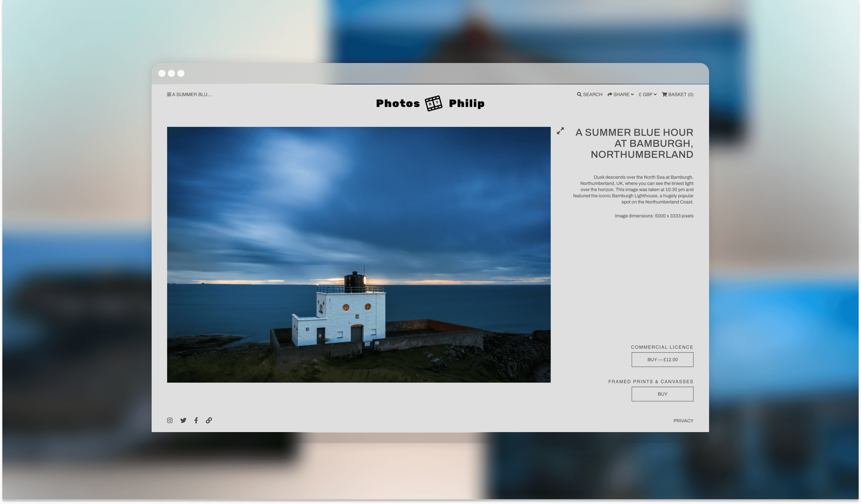
Task: Click the Twitter bird icon
Action: pos(183,420)
